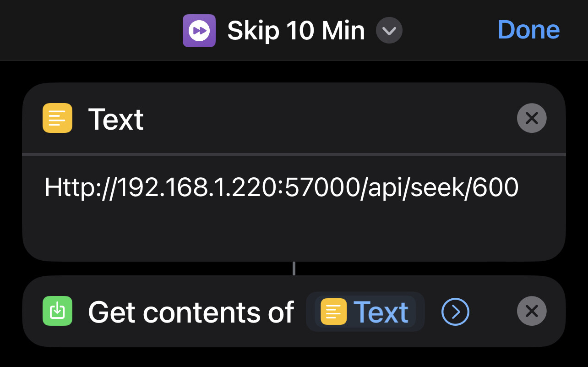The width and height of the screenshot is (588, 367).
Task: Open the dropdown chevron beside Skip 10 Min
Action: [389, 31]
